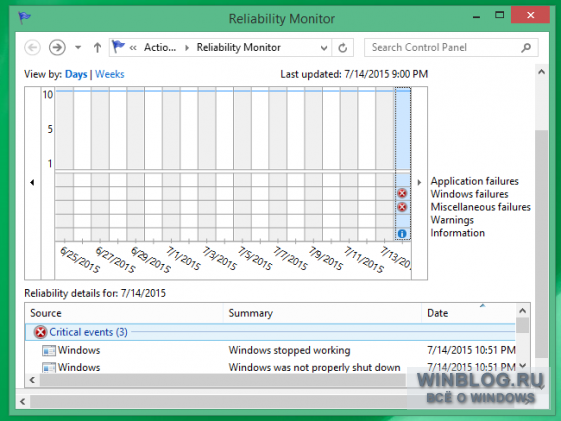The image size is (561, 421).
Task: Open the recent locations dropdown arrow
Action: click(x=78, y=47)
